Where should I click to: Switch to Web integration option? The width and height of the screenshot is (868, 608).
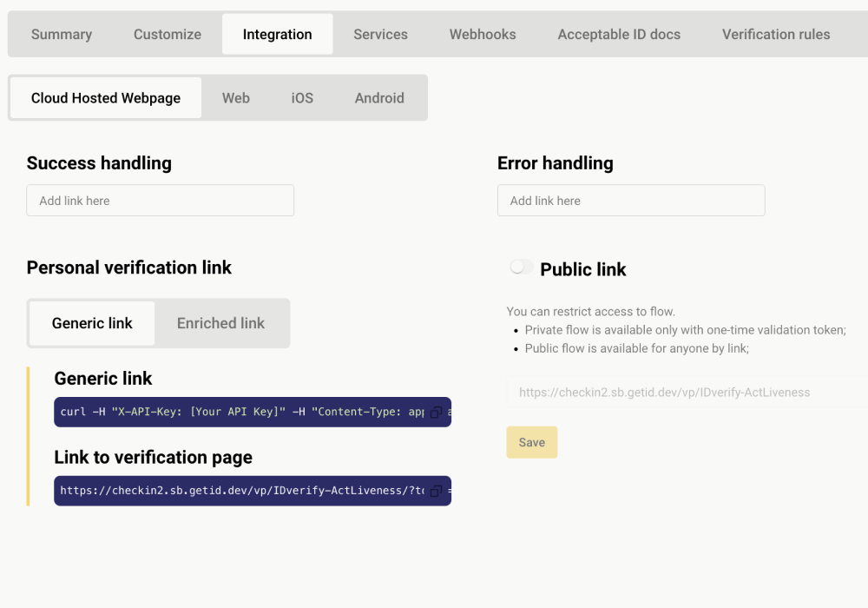pyautogui.click(x=236, y=98)
